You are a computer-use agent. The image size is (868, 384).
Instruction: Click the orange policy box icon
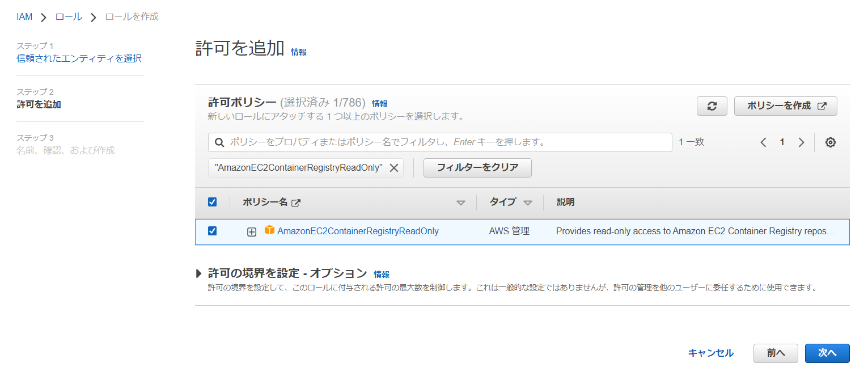tap(269, 230)
